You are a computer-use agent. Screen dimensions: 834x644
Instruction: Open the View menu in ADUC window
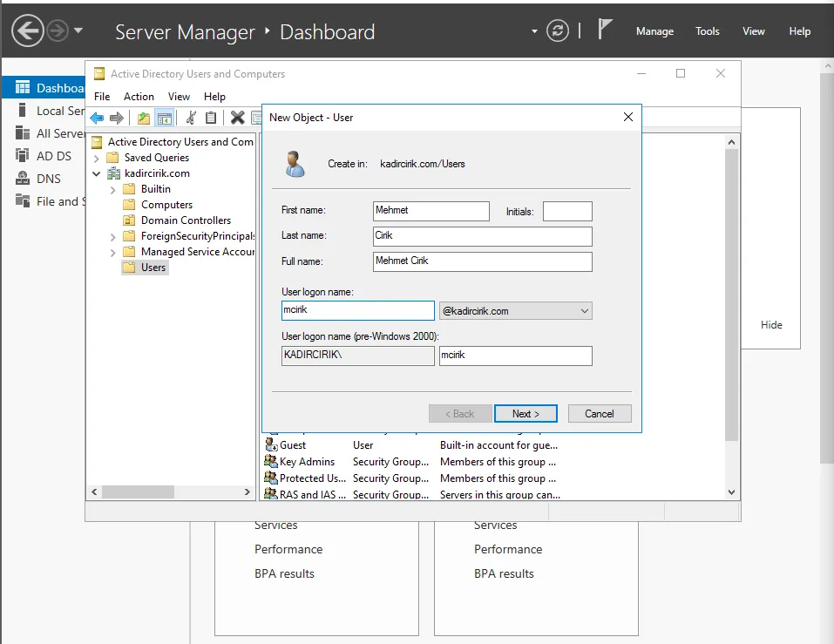179,97
